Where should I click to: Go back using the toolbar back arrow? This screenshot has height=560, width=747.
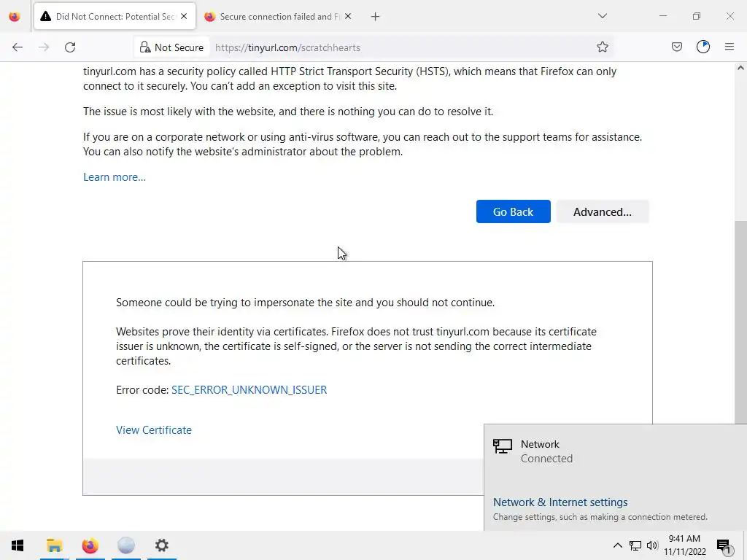pos(18,47)
